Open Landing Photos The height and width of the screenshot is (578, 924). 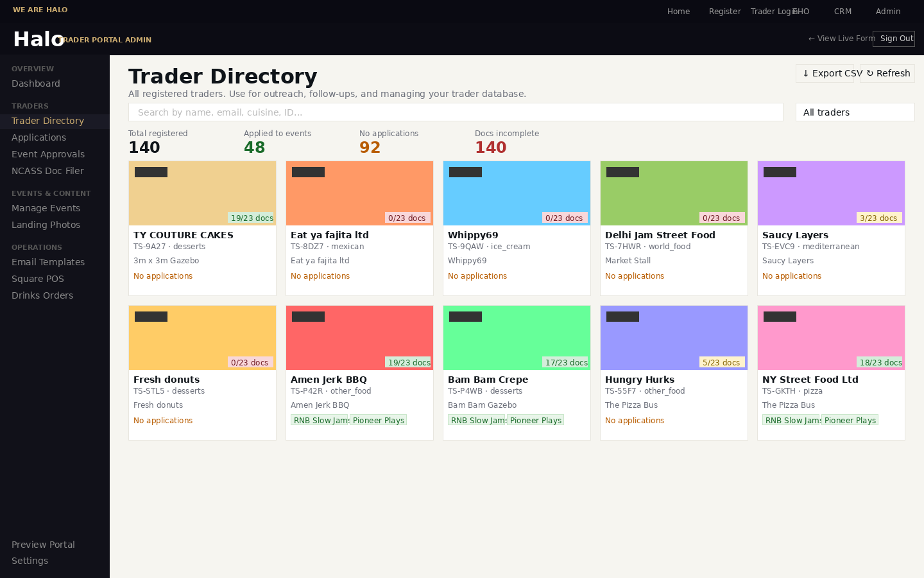pyautogui.click(x=46, y=225)
